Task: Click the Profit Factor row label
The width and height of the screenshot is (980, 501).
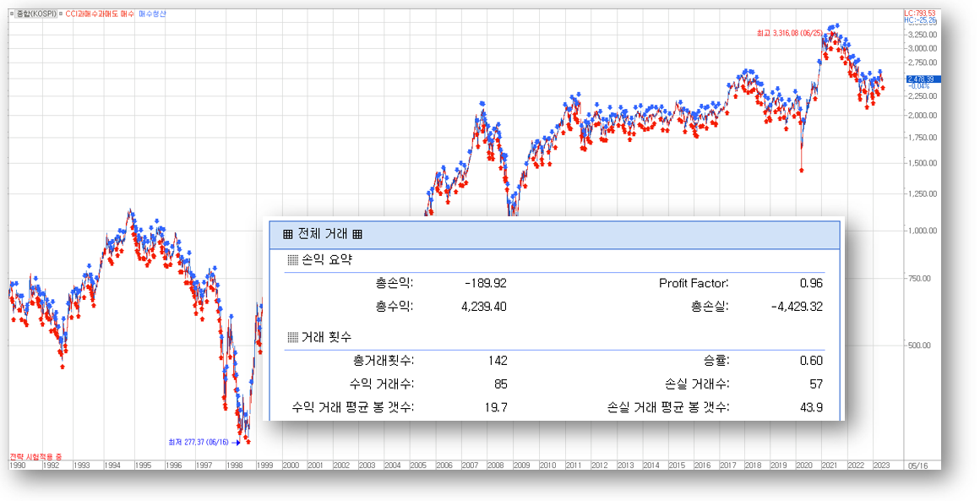Action: tap(694, 284)
